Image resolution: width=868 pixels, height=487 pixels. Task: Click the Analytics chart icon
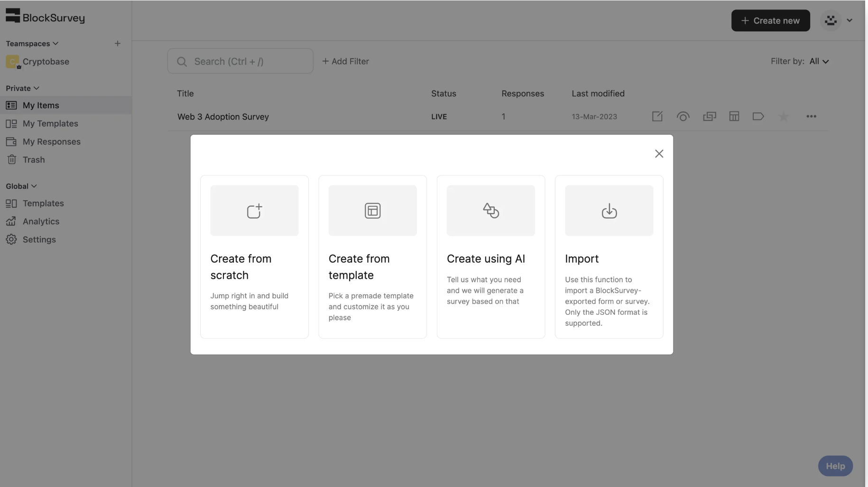tap(11, 221)
